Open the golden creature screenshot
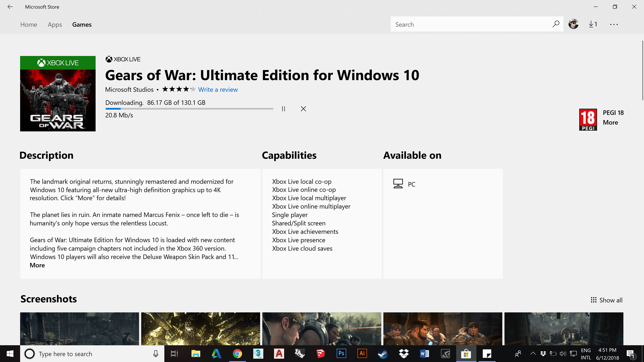The image size is (644, 362). 201,329
